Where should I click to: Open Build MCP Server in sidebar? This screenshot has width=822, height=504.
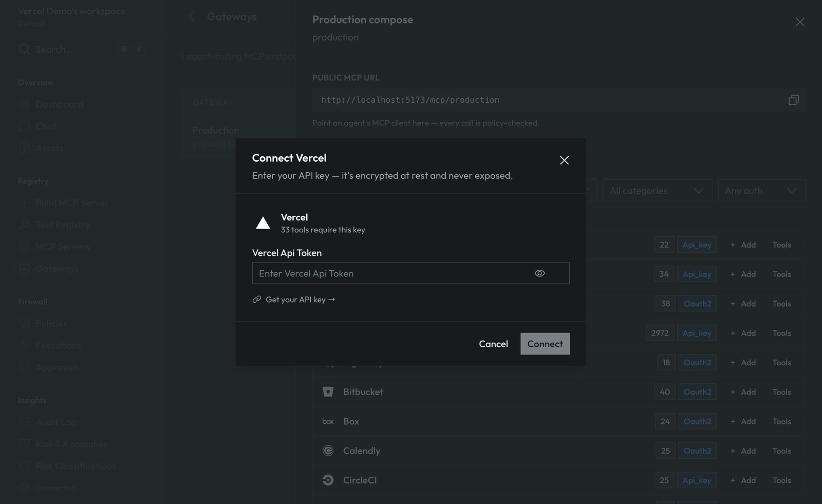[x=72, y=203]
